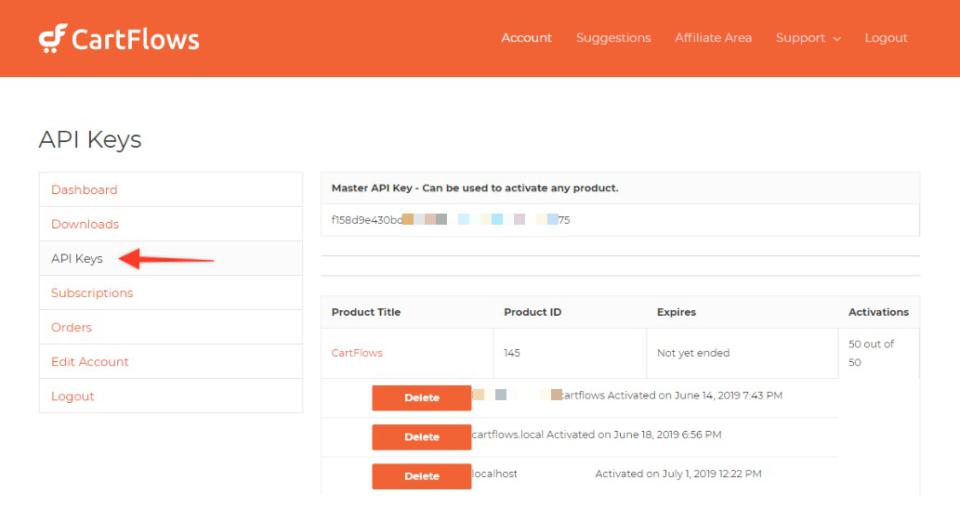Go to Suggestions in the top navigation
The image size is (960, 507).
(613, 38)
